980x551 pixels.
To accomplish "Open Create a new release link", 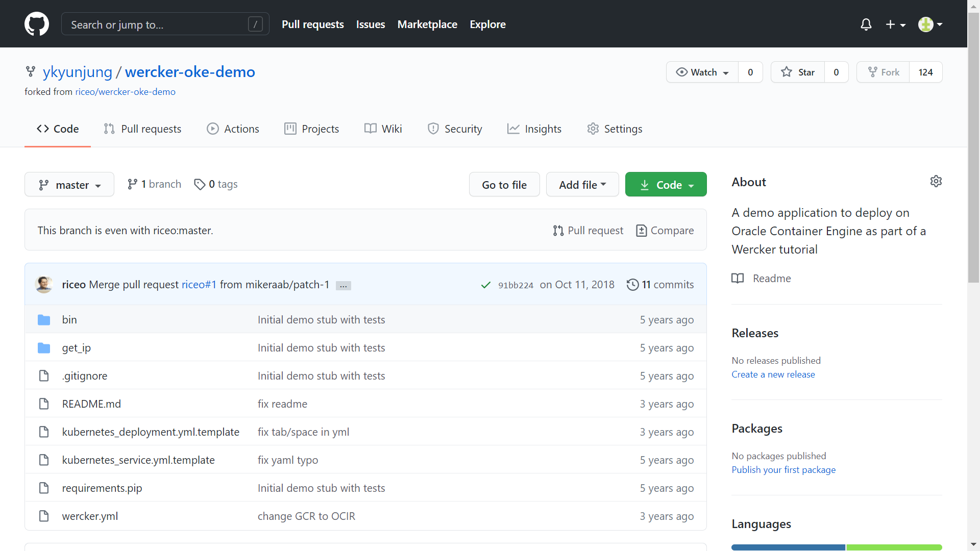I will click(773, 374).
